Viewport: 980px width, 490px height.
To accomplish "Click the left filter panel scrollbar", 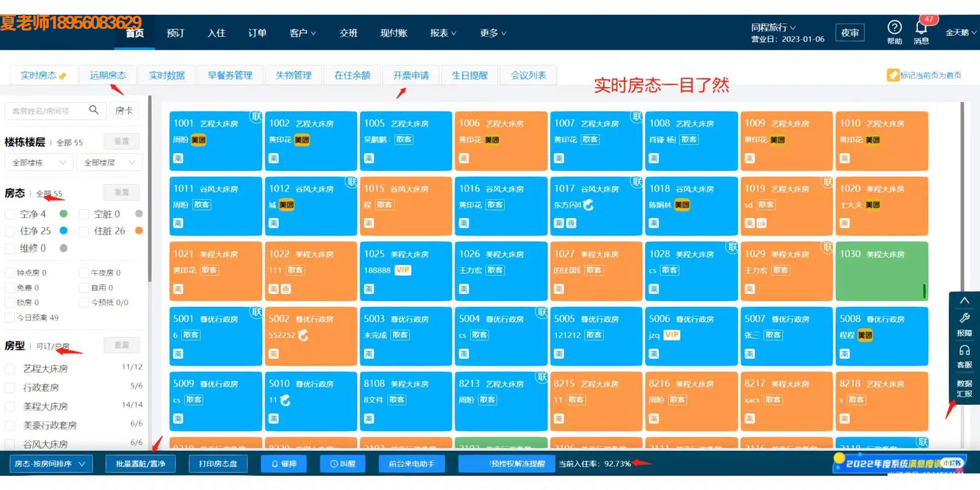I will [149, 188].
